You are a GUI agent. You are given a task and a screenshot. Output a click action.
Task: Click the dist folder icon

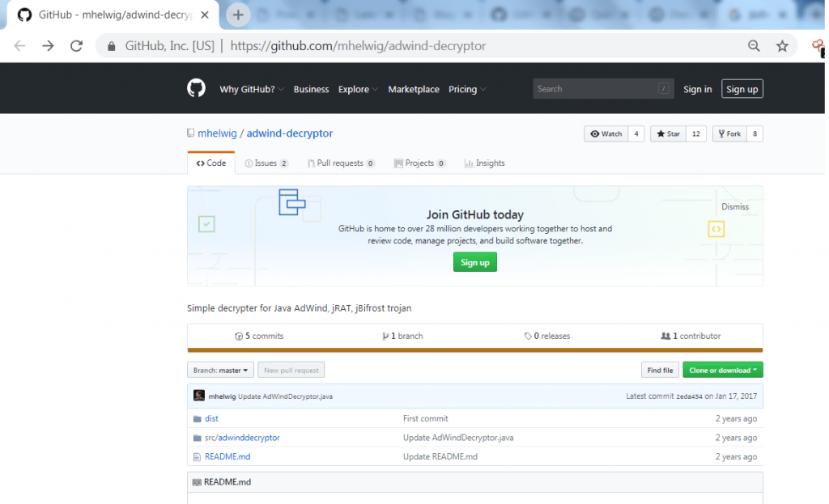tap(198, 419)
